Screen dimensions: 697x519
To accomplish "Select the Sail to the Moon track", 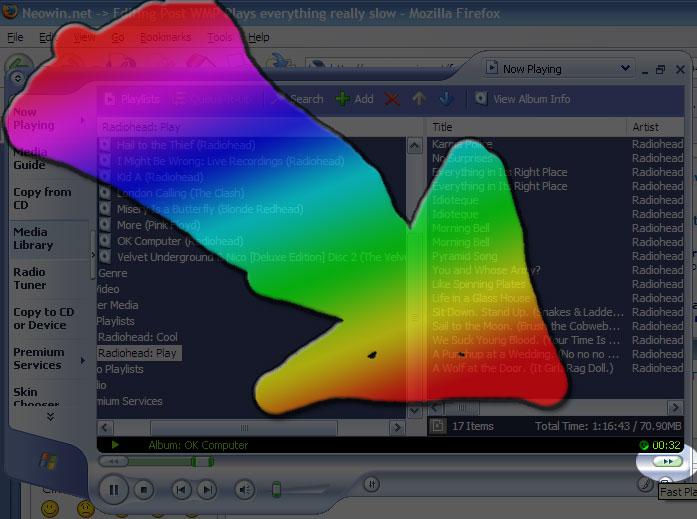I will click(x=526, y=326).
